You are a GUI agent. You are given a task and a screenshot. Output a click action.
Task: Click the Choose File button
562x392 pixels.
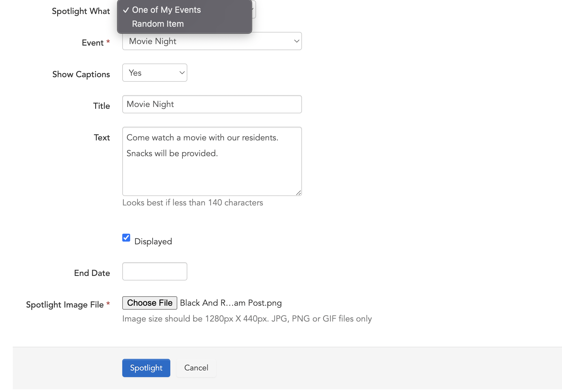click(x=150, y=303)
